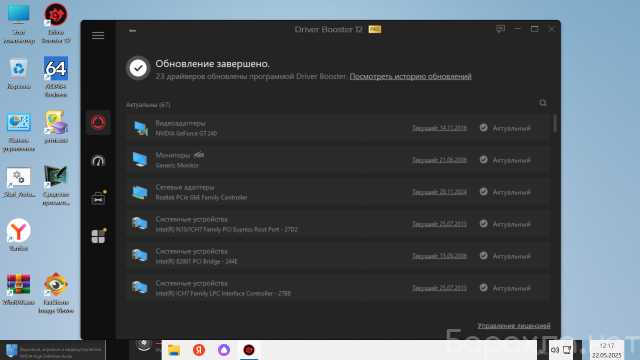Click the shield notification at the taskbar's left end
The width and height of the screenshot is (640, 360).
[x=53, y=351]
